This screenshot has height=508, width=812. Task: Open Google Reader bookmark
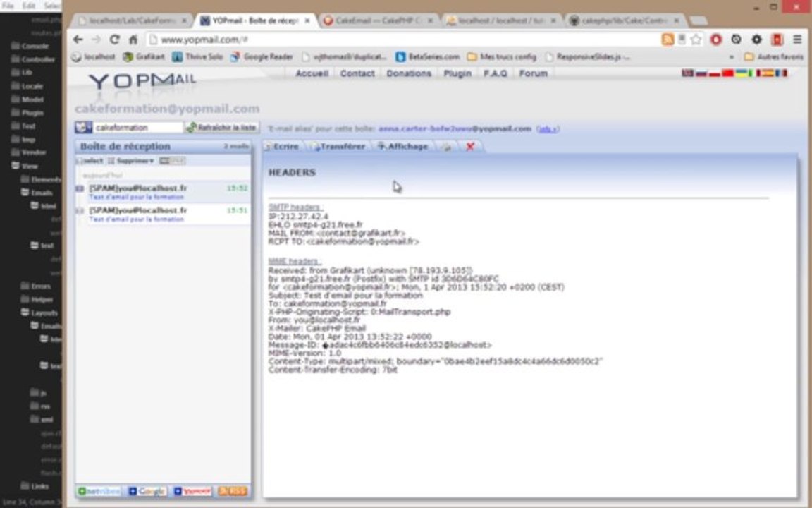click(x=262, y=57)
